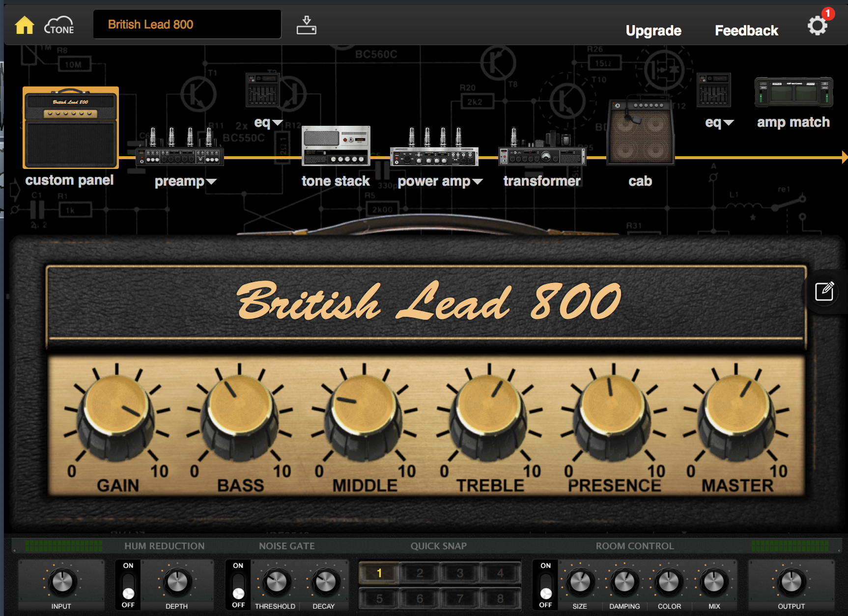
Task: Expand the preamp dropdown arrow
Action: pyautogui.click(x=211, y=182)
